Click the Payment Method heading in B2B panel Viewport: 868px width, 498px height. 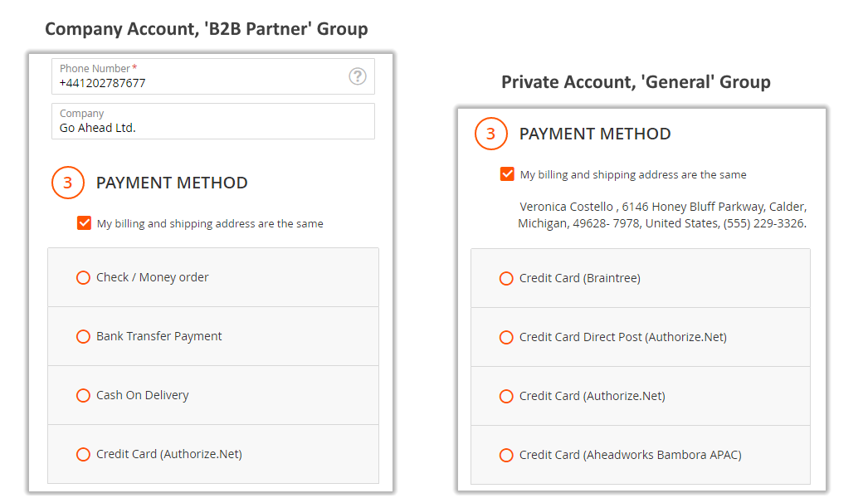coord(172,183)
